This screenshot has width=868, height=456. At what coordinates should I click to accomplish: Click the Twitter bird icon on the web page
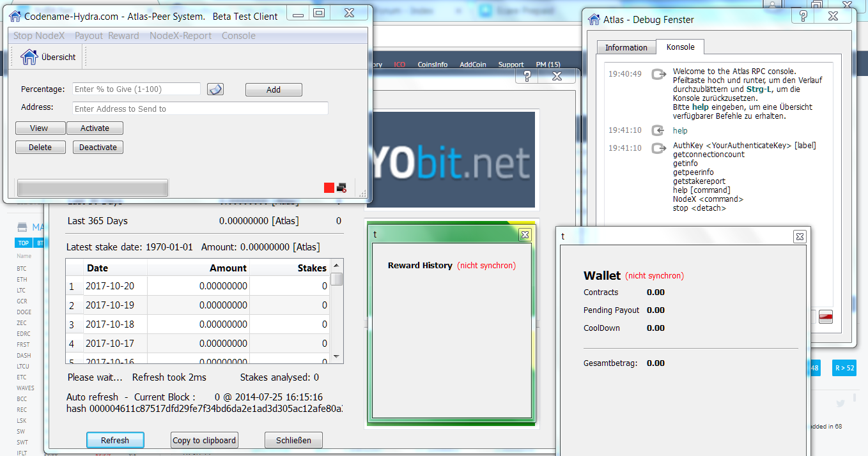tap(841, 404)
